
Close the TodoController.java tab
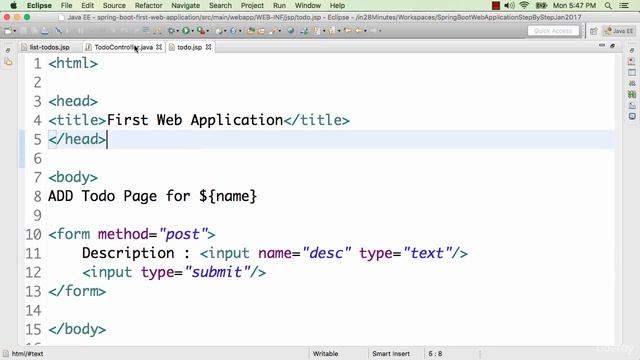pos(159,47)
